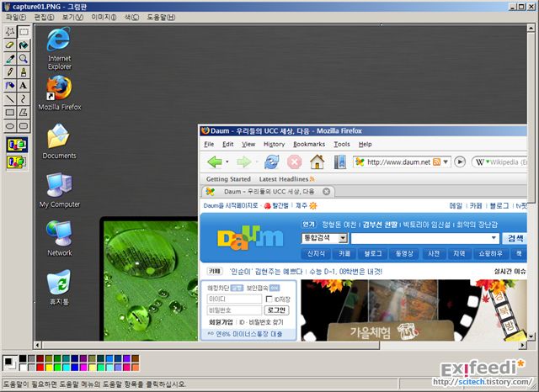This screenshot has width=539, height=392.
Task: Select the rectangular Select tool
Action: tap(24, 32)
